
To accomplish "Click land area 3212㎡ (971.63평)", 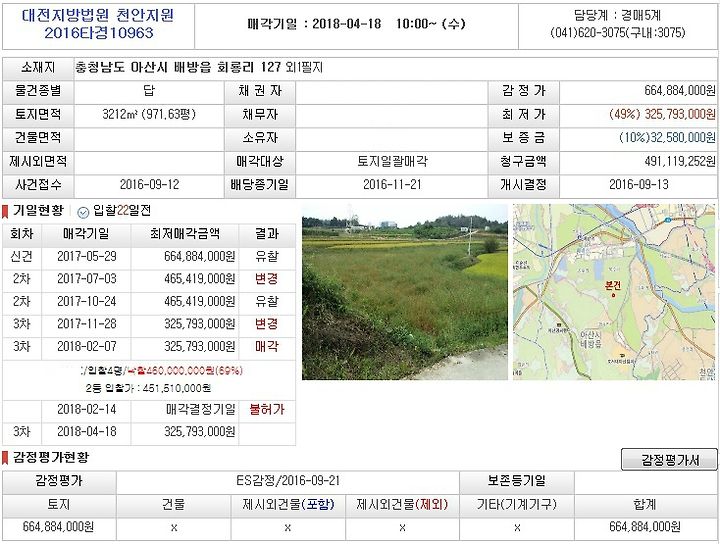I will (x=149, y=114).
